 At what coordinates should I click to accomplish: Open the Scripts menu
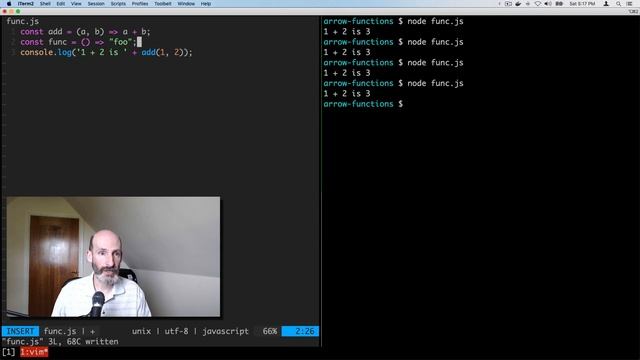(118, 4)
